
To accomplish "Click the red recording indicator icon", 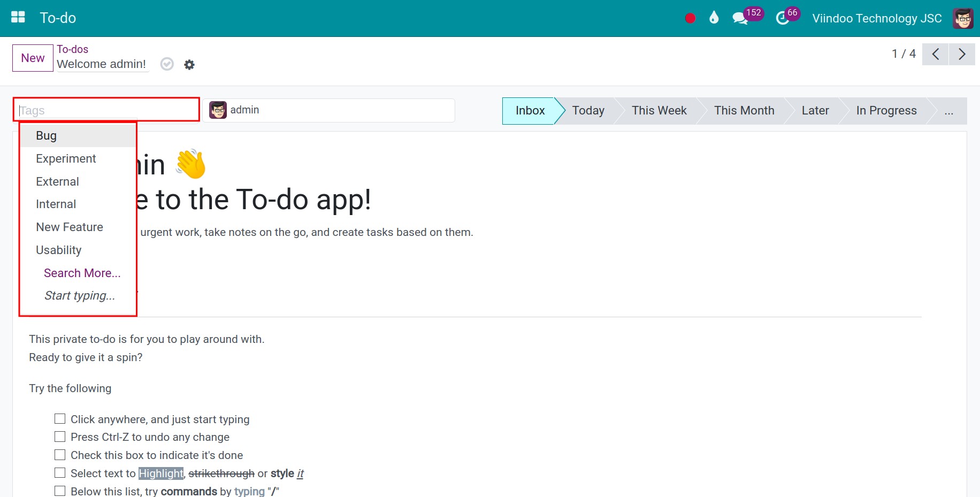I will (690, 18).
